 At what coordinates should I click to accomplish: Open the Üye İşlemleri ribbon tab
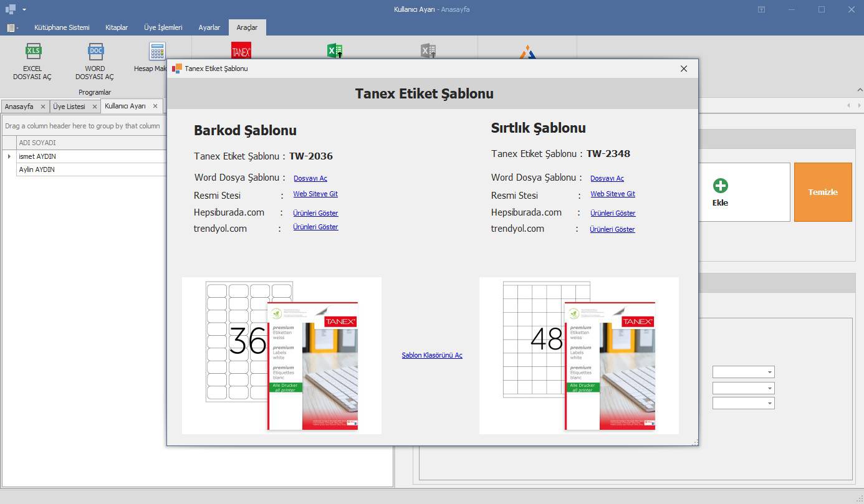163,27
